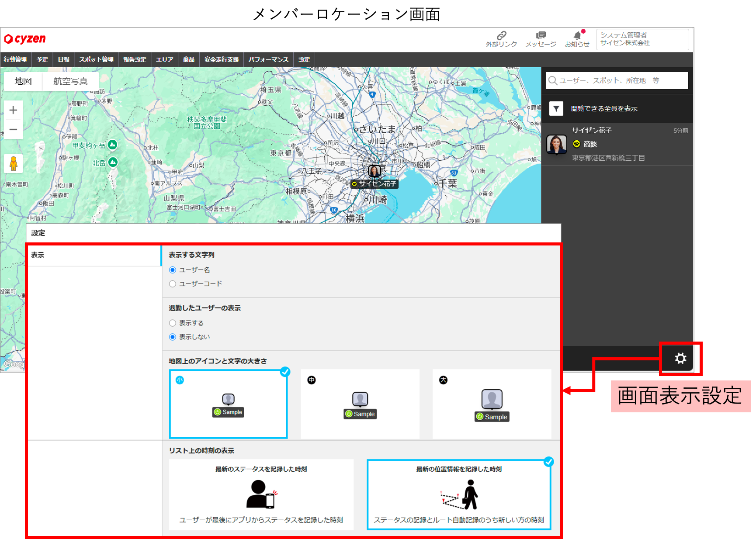Click the 商談 status icon in the list
Viewport: 756px width, 539px height.
tap(577, 144)
